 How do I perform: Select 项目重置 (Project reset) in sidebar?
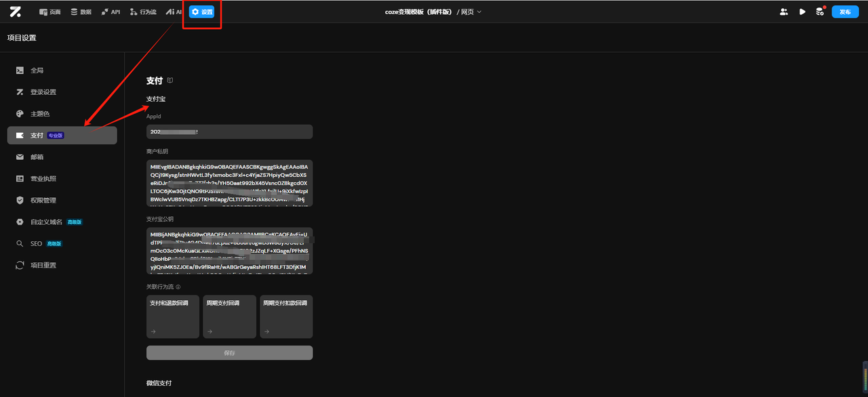click(62, 266)
